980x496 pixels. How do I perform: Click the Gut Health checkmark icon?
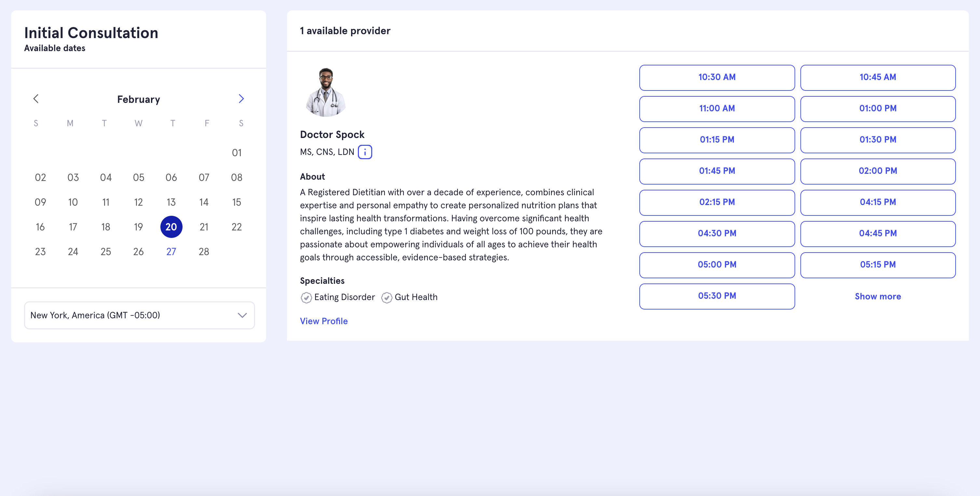click(x=387, y=297)
